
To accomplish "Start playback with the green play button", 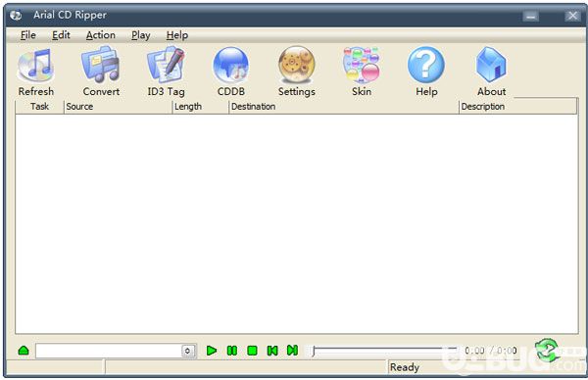I will click(x=212, y=351).
